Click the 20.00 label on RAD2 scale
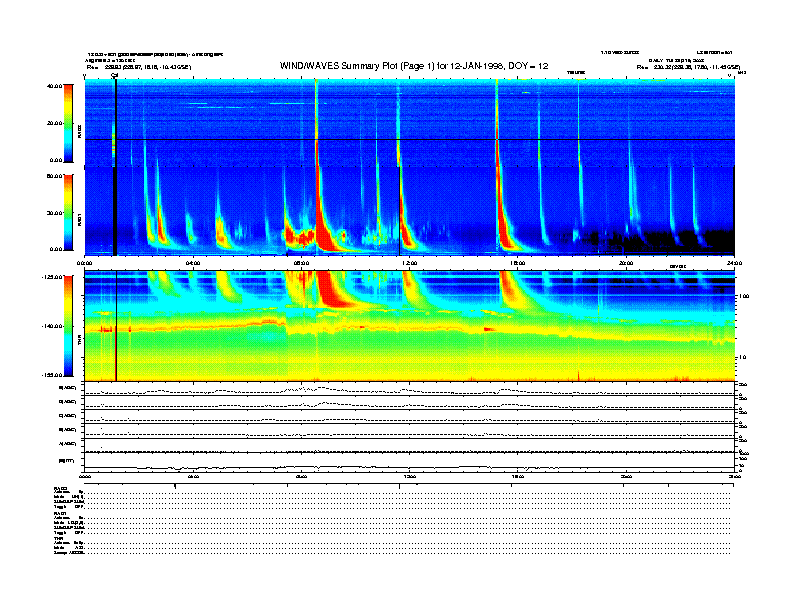The image size is (792, 612). point(54,123)
